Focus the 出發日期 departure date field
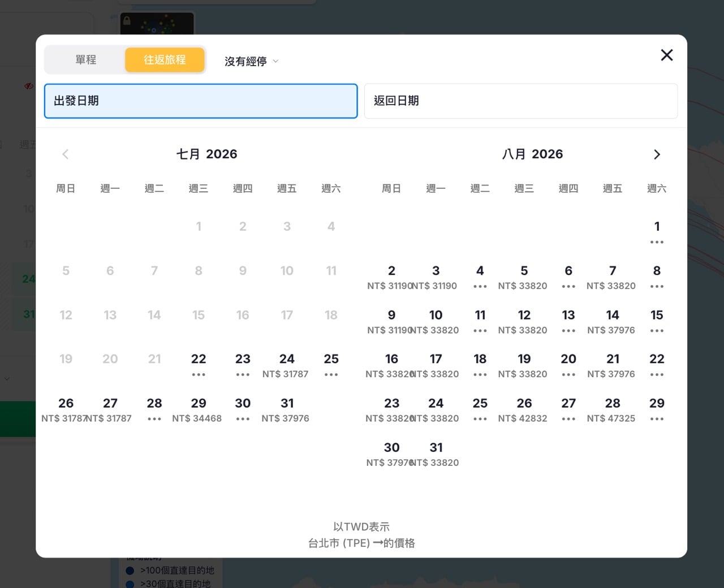This screenshot has height=588, width=724. pos(201,101)
